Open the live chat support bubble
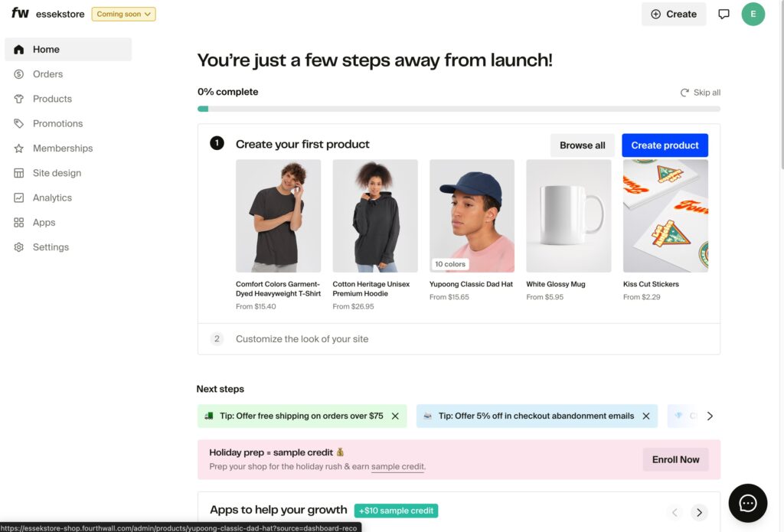The width and height of the screenshot is (784, 532). coord(747,503)
